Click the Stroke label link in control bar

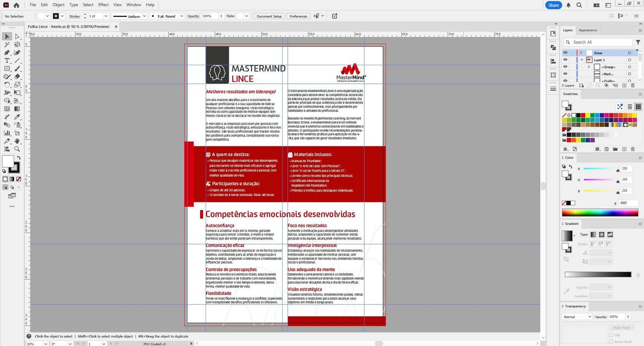point(74,16)
